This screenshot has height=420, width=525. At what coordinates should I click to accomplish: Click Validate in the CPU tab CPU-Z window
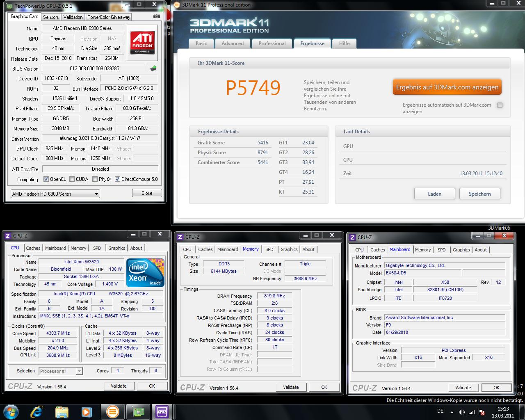119,386
